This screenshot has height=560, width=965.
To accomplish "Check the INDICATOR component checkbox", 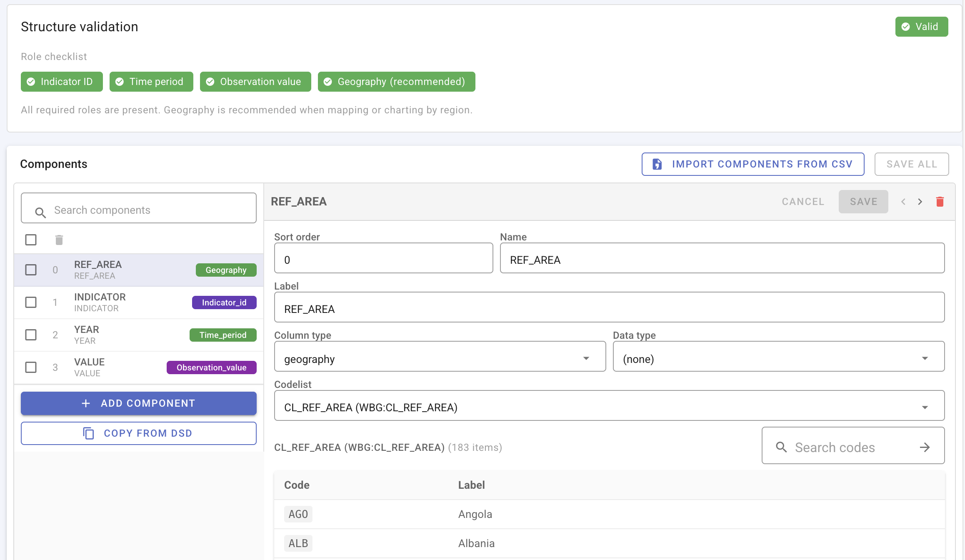I will 31,302.
